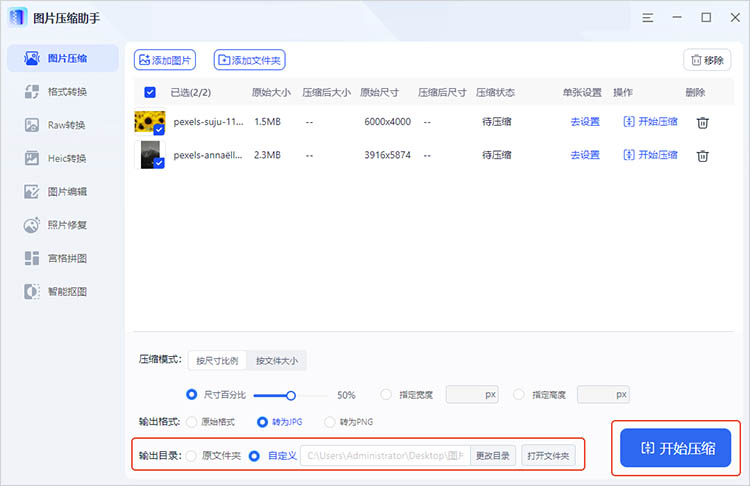
Task: Click 待压缩 status in pexels-annaëll row
Action: tap(496, 155)
